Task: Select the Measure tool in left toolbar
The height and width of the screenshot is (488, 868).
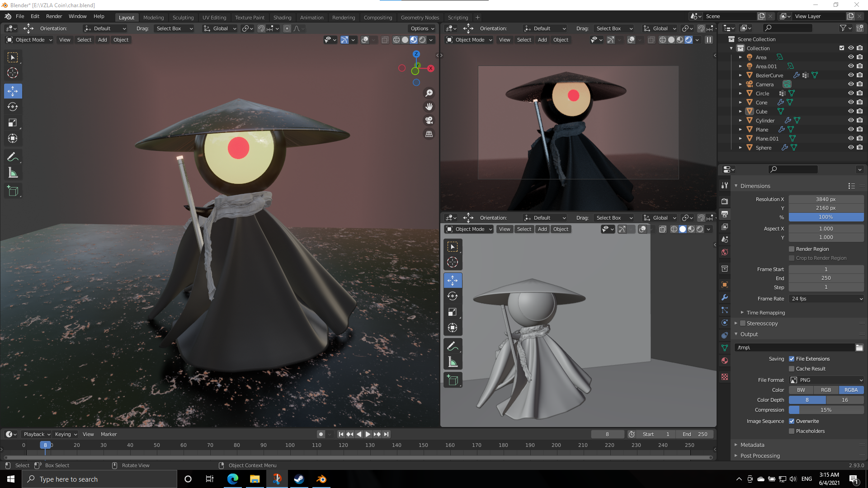Action: [13, 173]
